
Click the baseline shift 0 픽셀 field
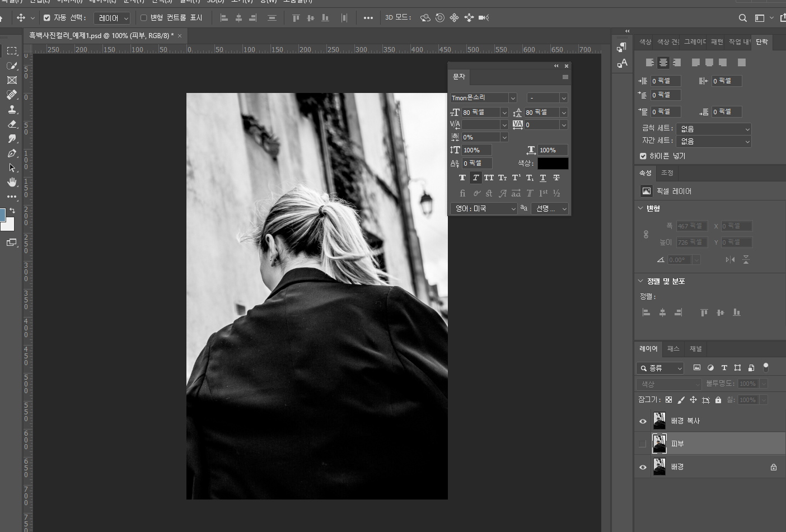[x=477, y=164]
